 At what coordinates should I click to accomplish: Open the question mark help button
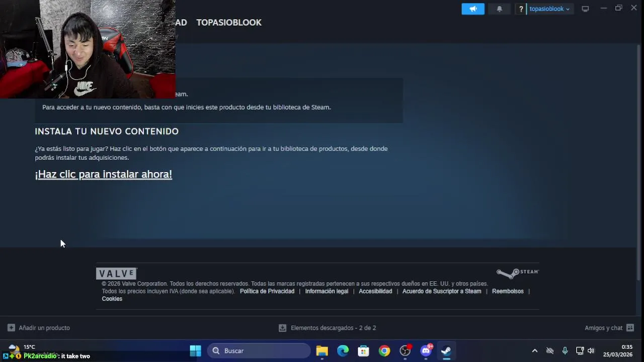(521, 9)
